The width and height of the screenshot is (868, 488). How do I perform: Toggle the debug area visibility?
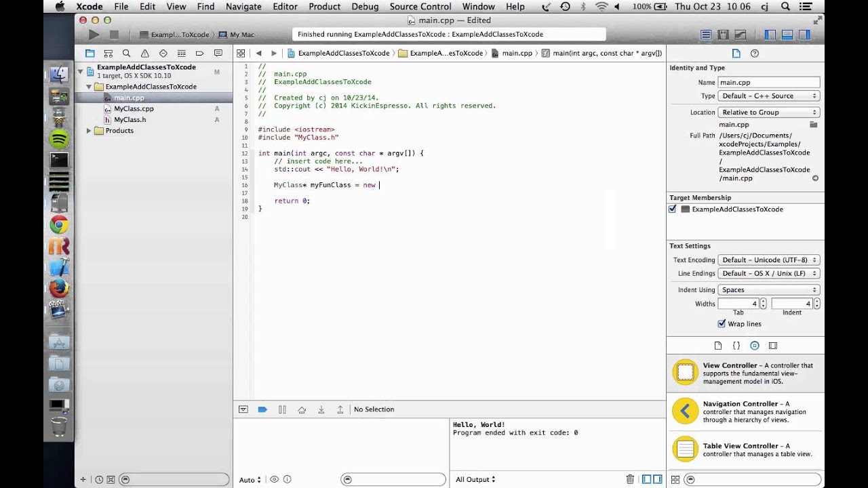click(x=787, y=35)
